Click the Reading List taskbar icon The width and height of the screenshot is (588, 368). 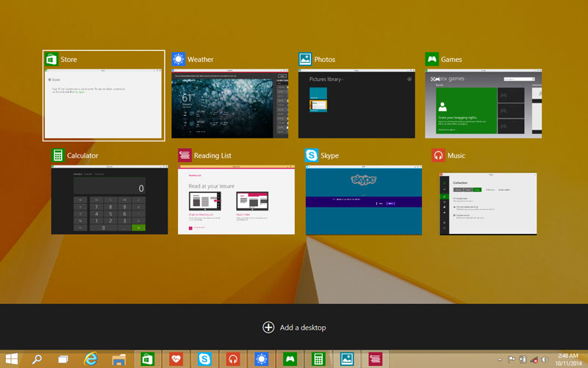(x=376, y=359)
